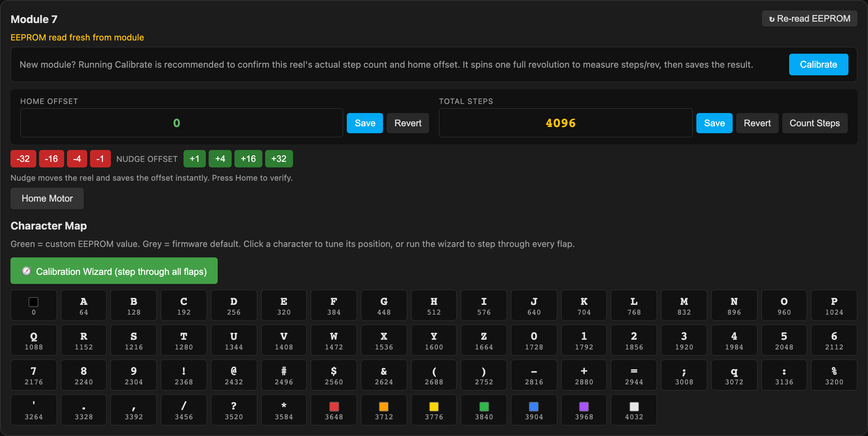
Task: Select open parenthesis tile at 2688
Action: (x=434, y=375)
